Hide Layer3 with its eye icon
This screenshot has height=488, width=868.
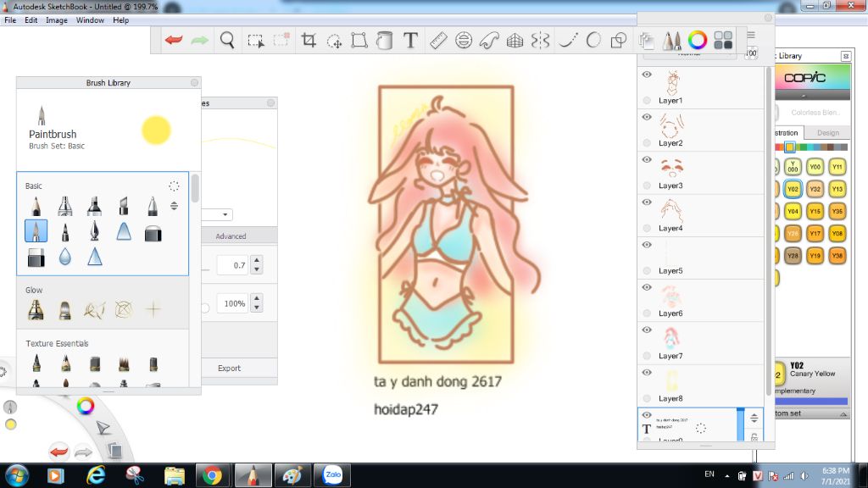click(647, 160)
